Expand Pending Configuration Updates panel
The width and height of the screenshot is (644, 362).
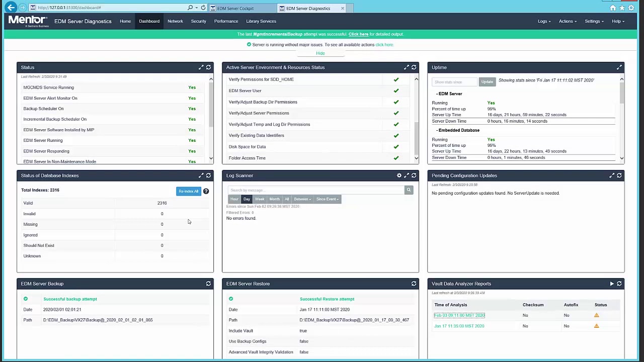612,175
